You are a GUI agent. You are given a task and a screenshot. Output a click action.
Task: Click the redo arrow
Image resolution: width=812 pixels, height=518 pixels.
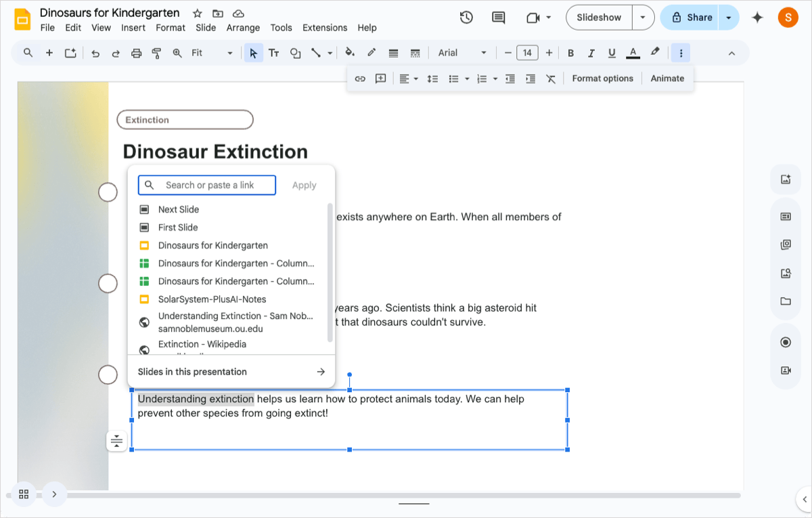(116, 53)
